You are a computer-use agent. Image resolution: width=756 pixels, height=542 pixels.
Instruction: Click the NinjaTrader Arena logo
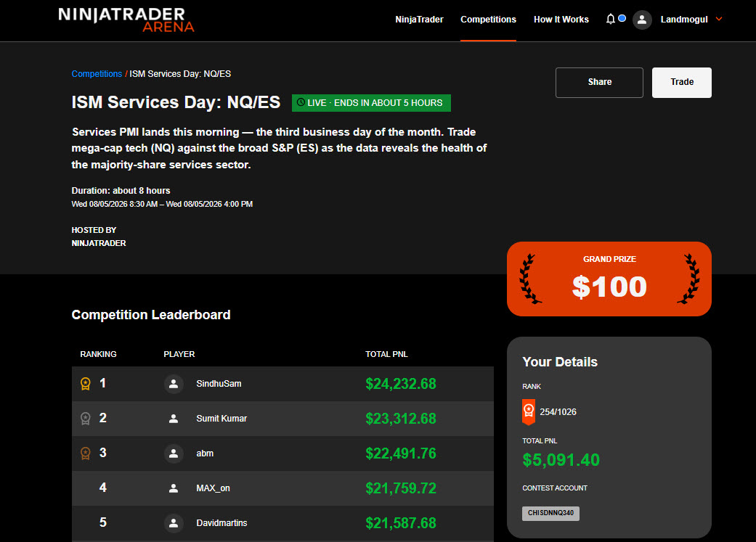[x=126, y=20]
